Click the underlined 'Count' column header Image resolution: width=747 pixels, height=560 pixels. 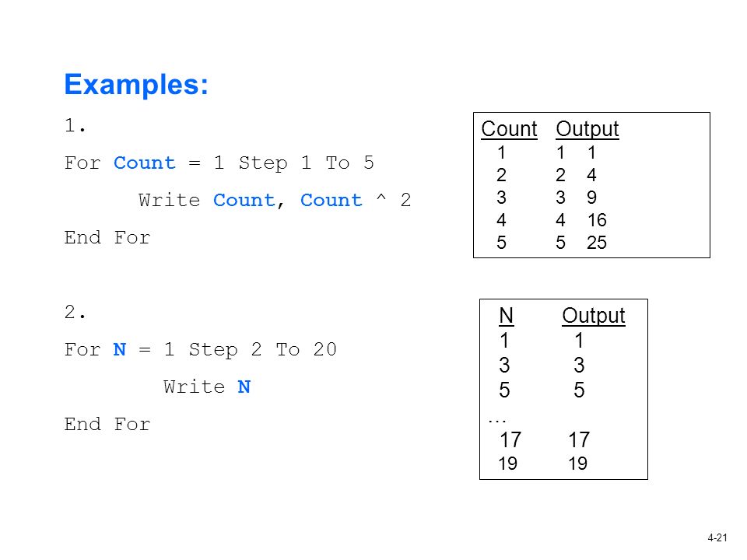509,129
